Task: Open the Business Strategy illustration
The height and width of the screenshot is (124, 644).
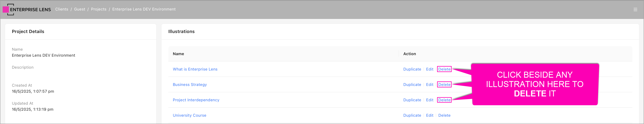Action: [190, 85]
